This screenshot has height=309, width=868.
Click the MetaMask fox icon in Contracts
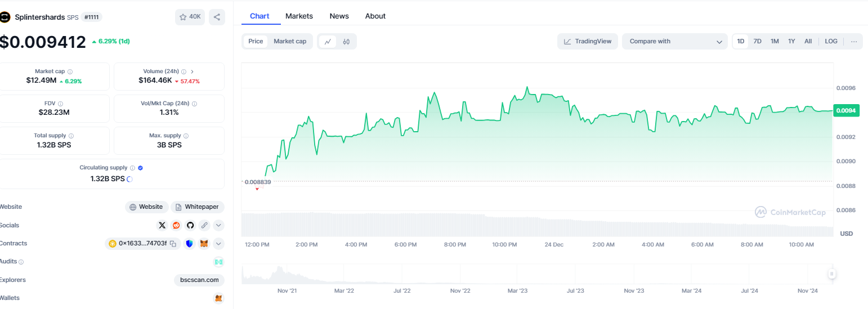204,244
